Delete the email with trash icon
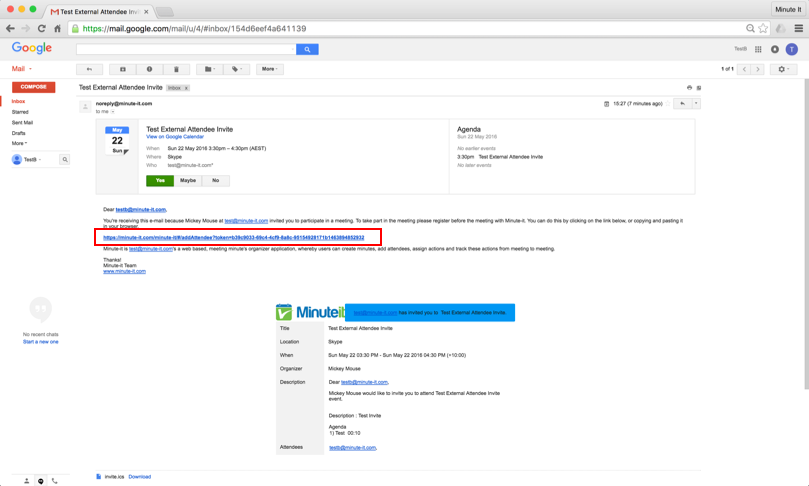Screen dimensions: 809x486 (176, 69)
